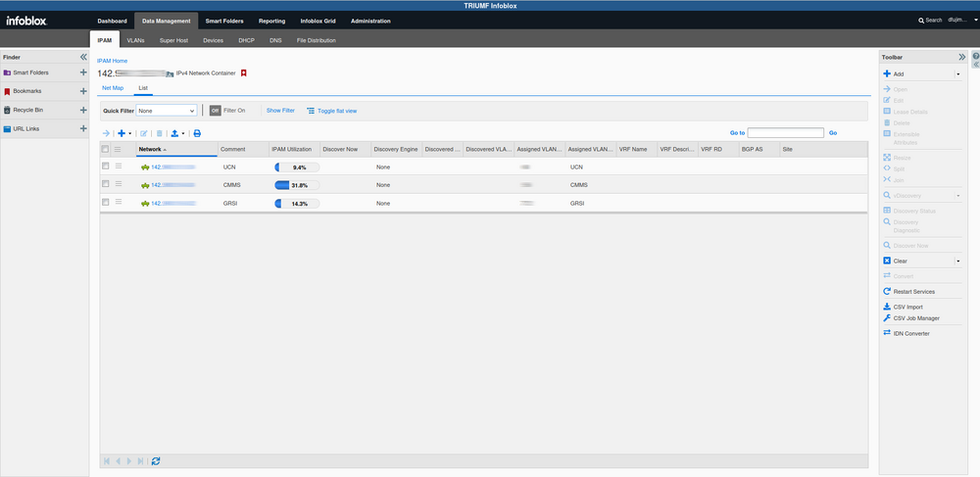Switch to the Net Map tab

pos(113,88)
